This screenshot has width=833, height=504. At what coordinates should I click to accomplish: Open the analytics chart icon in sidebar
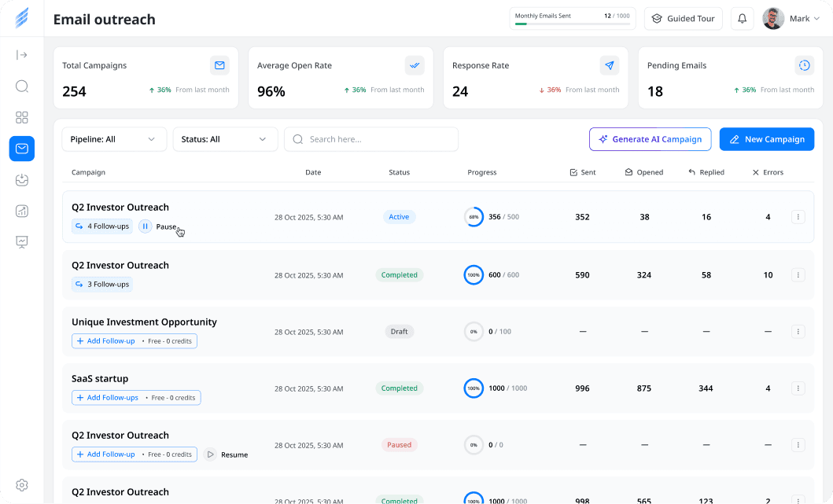coord(22,211)
